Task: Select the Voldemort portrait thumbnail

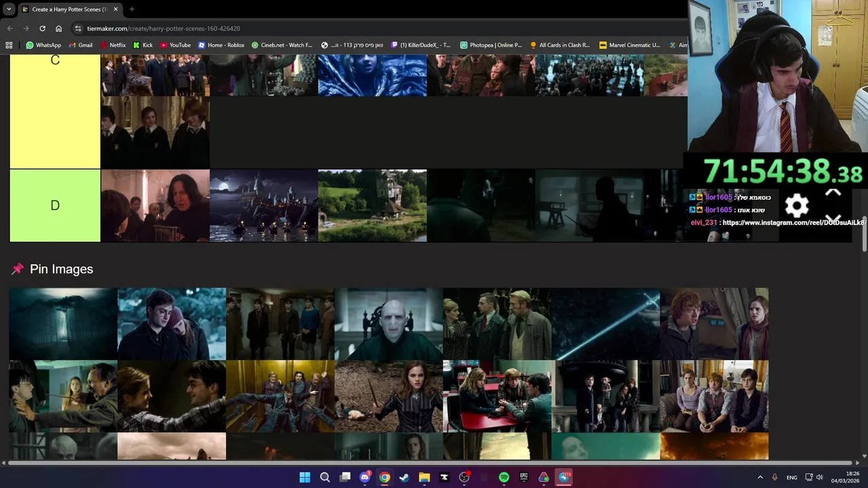Action: 389,324
